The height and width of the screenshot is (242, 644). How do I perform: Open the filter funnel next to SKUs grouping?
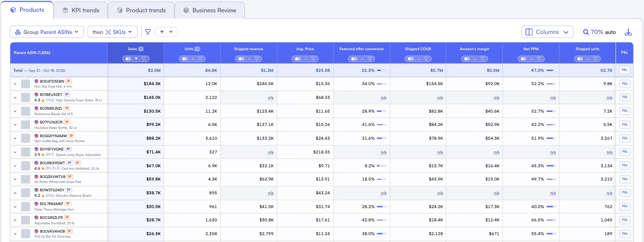pyautogui.click(x=148, y=32)
